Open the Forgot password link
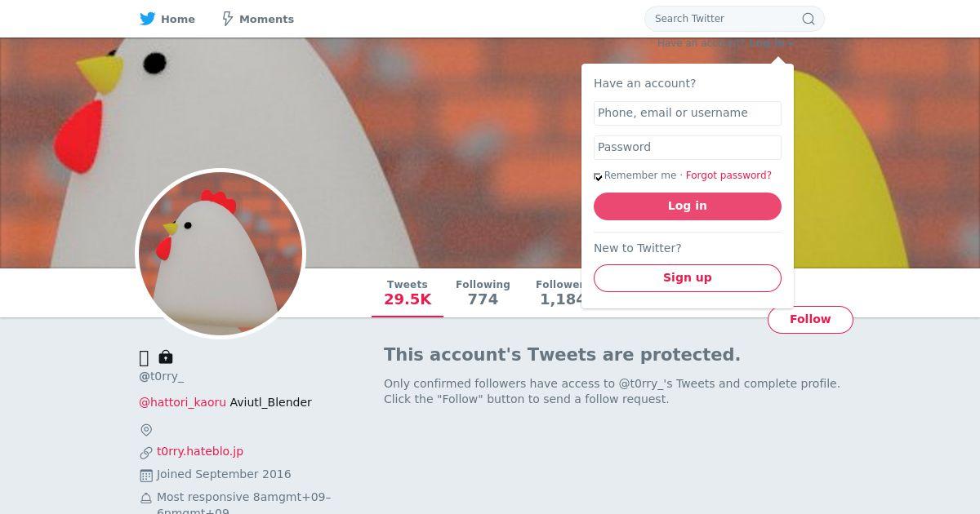This screenshot has width=980, height=514. pyautogui.click(x=728, y=175)
